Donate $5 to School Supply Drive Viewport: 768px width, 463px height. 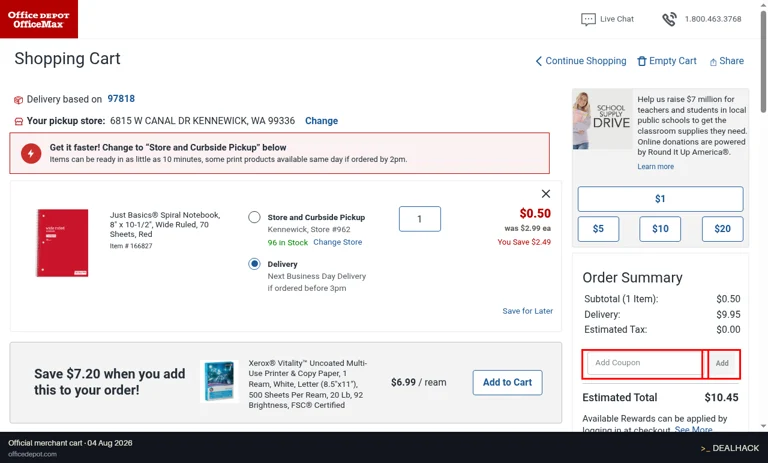pos(598,229)
